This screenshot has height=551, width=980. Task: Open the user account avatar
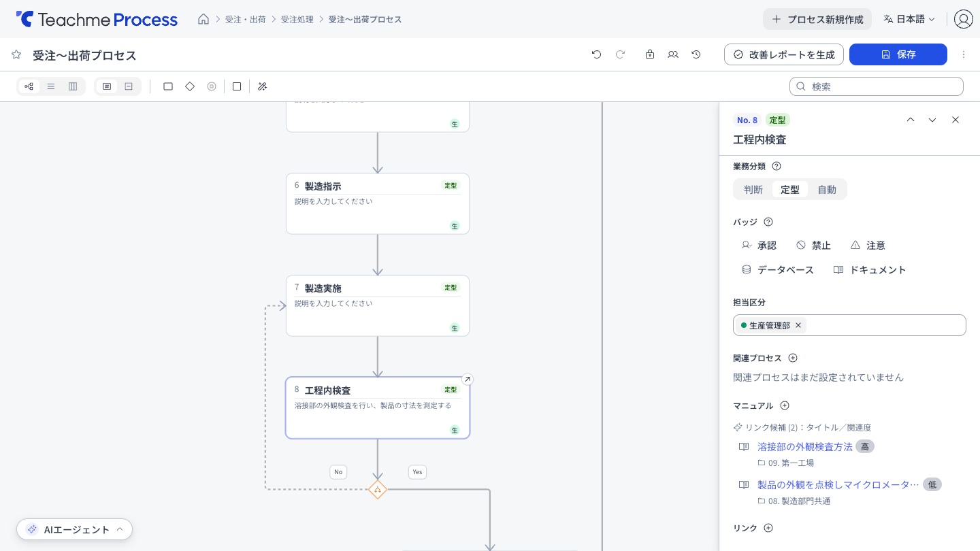963,19
